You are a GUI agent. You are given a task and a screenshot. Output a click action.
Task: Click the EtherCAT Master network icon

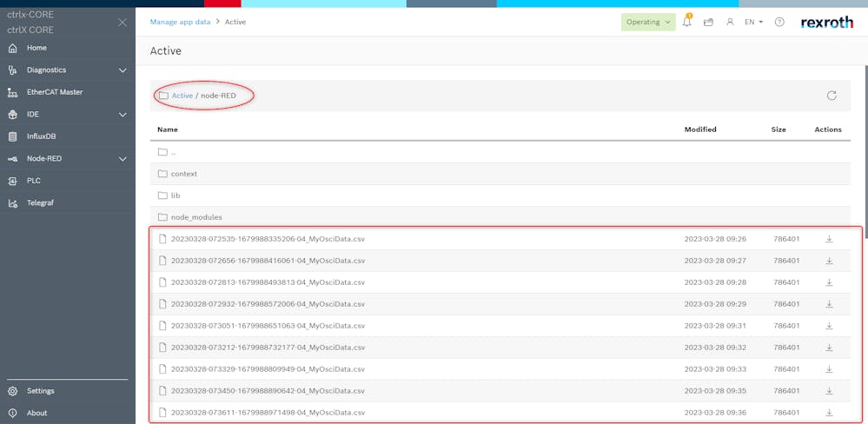[13, 92]
